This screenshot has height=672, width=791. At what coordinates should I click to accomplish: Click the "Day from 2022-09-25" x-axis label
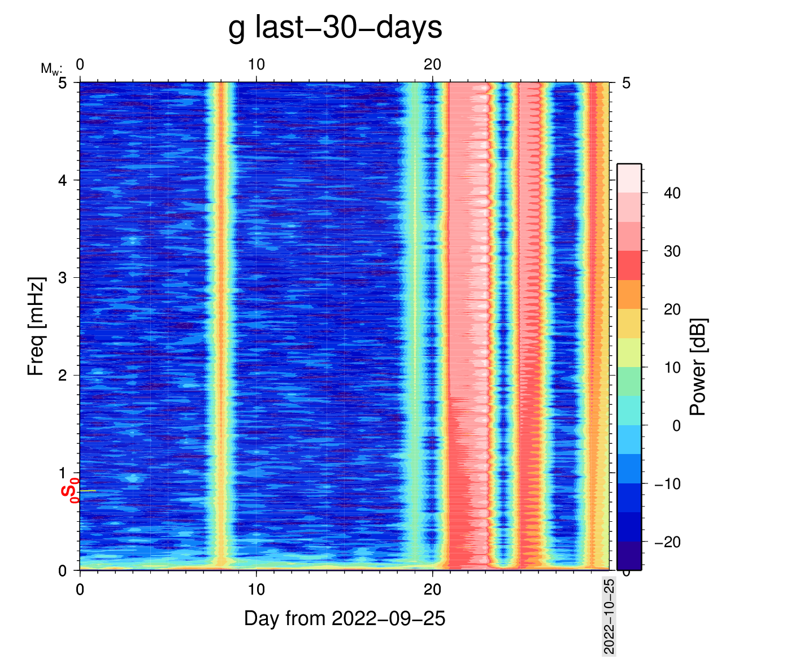[x=345, y=618]
